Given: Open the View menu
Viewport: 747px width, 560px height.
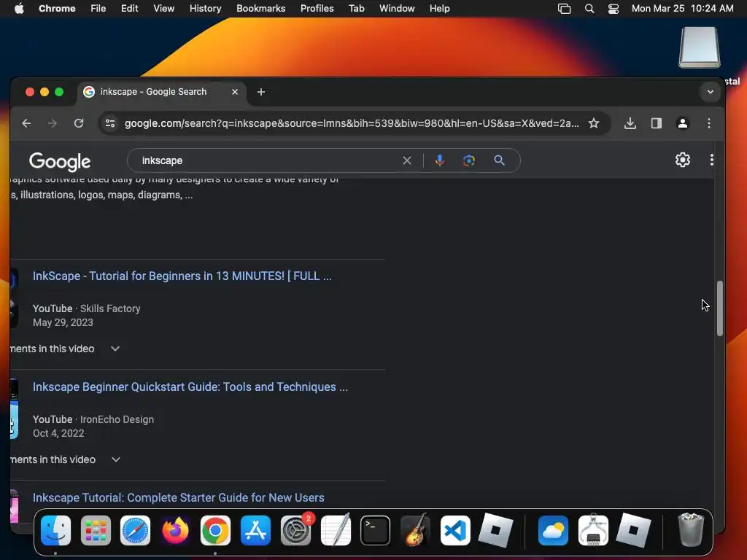Looking at the screenshot, I should pos(164,9).
